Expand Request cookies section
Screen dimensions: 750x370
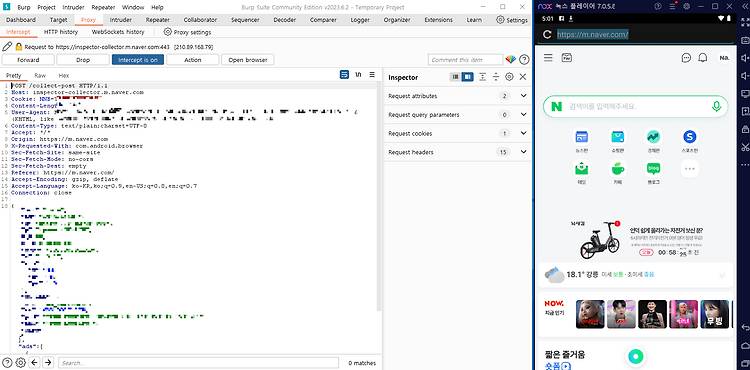pyautogui.click(x=458, y=133)
